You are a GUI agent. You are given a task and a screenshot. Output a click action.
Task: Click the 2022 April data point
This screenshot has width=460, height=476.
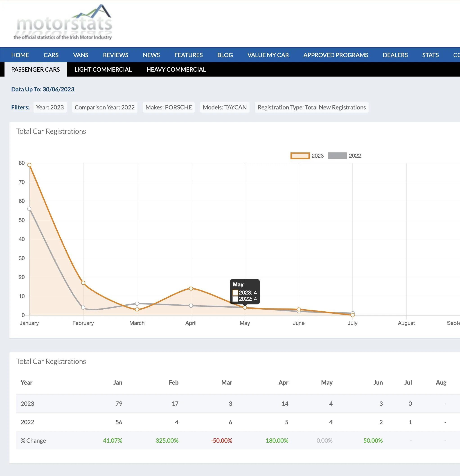click(191, 306)
